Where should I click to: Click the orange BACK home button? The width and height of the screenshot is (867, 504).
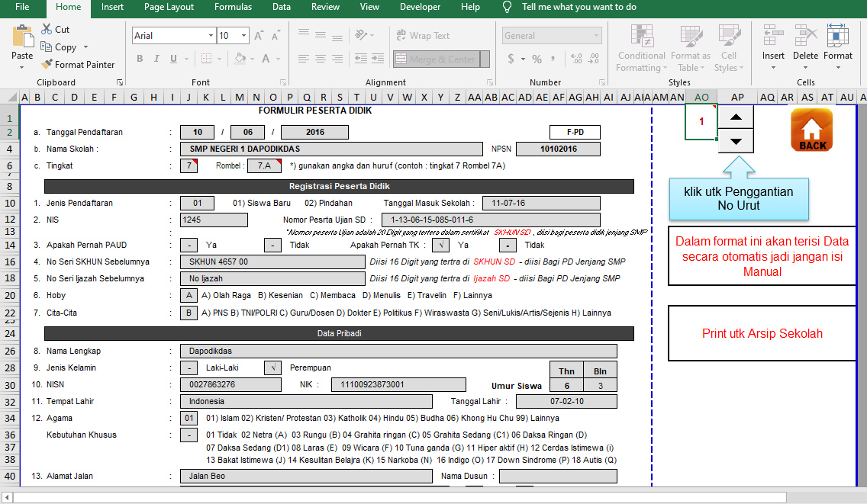pos(812,130)
